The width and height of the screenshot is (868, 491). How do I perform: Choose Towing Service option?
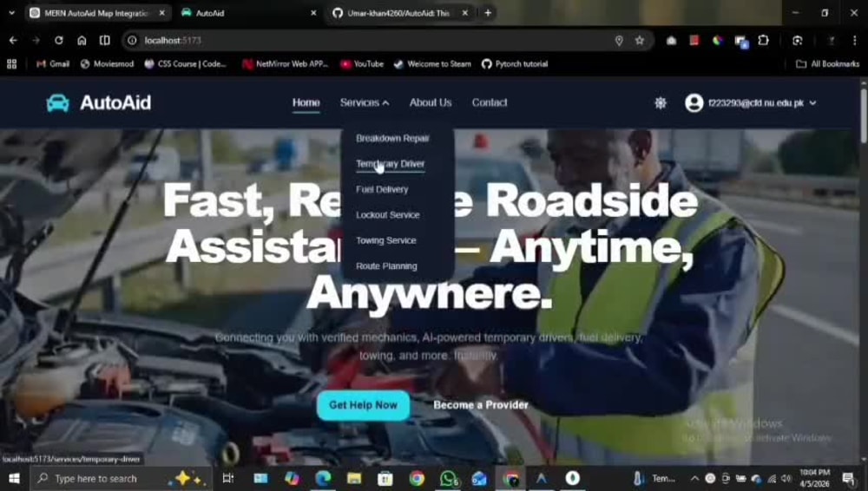tap(386, 240)
